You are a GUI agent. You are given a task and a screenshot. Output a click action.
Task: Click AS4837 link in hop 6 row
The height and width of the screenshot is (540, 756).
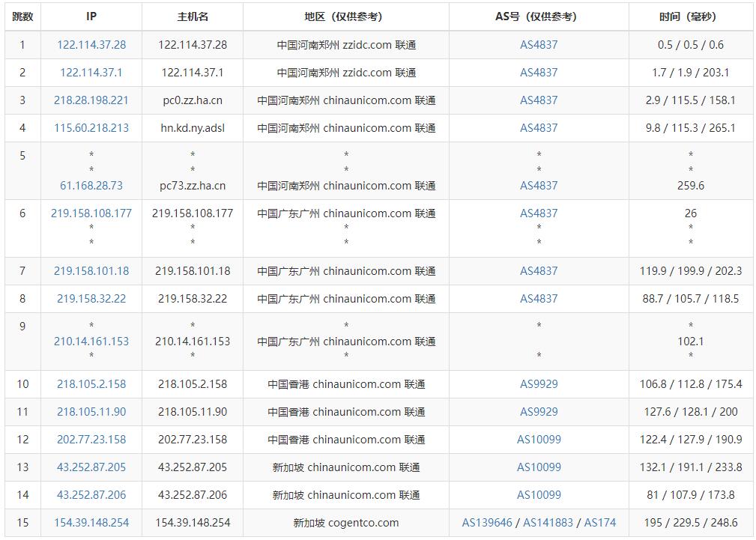click(539, 213)
